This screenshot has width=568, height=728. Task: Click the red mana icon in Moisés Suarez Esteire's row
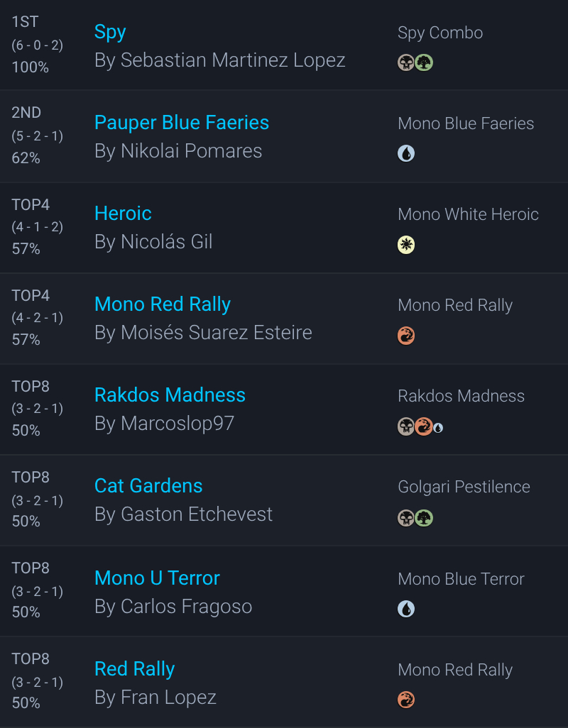pyautogui.click(x=406, y=336)
